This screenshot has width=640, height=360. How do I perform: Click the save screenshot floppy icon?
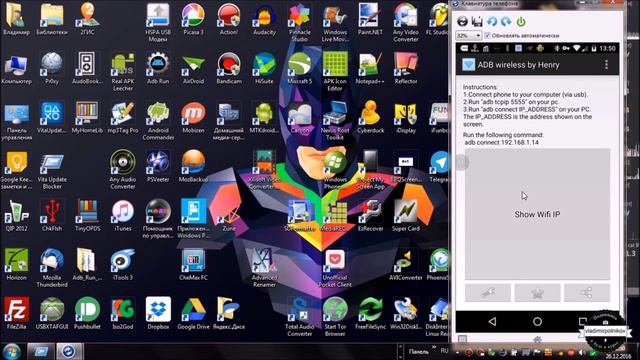point(477,21)
